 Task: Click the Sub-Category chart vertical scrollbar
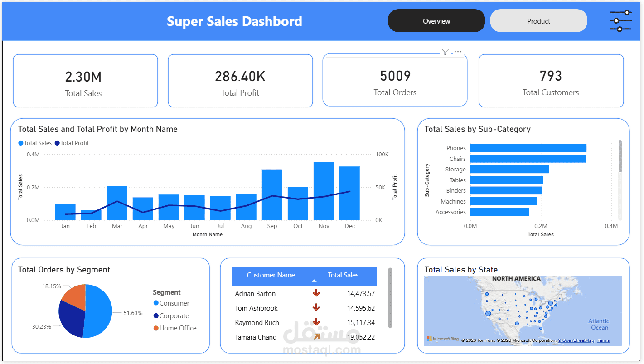[x=620, y=156]
